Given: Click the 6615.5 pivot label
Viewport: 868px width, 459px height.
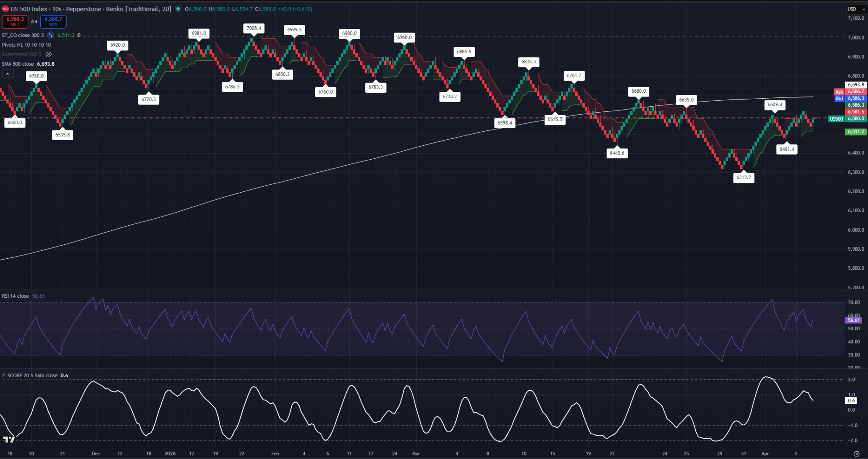Looking at the screenshot, I should (x=555, y=119).
